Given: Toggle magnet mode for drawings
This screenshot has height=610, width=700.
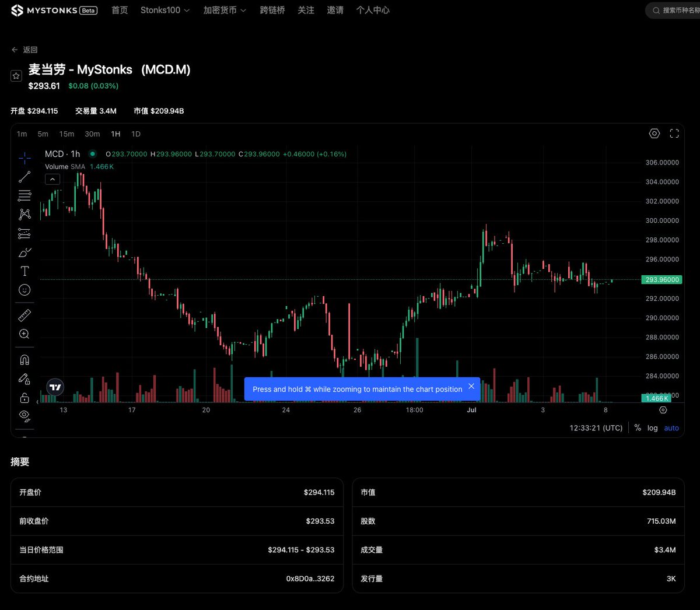Looking at the screenshot, I should (24, 360).
